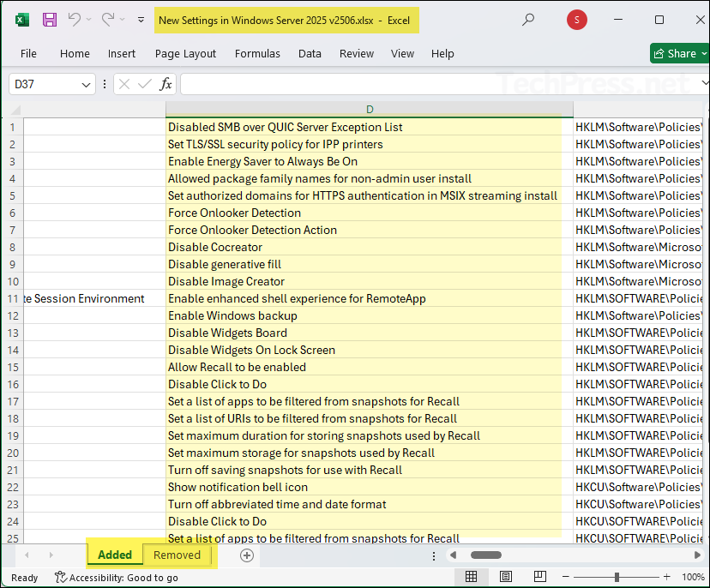Open the Undo history dropdown arrow
The width and height of the screenshot is (710, 588).
pos(90,20)
